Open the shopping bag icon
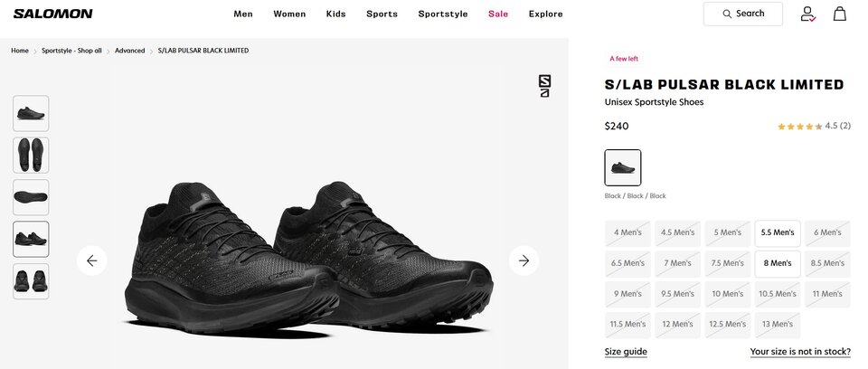 point(840,14)
